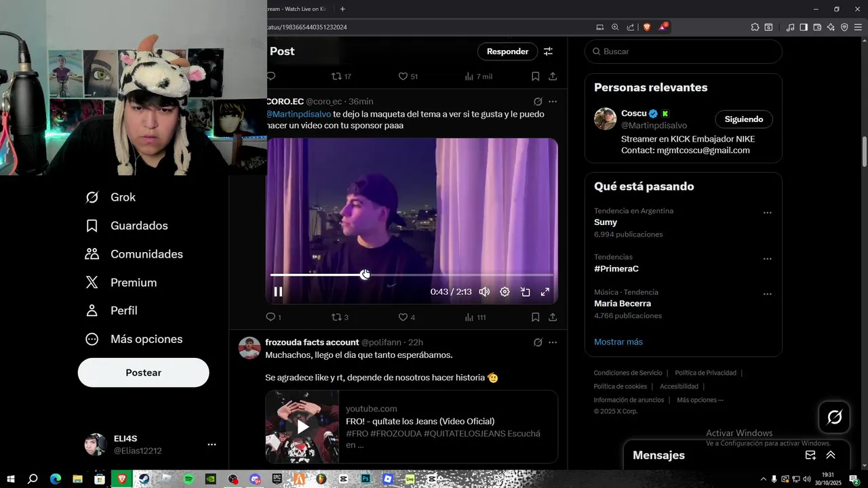Image resolution: width=868 pixels, height=488 pixels.
Task: Open more options on frozouda post
Action: 553,342
